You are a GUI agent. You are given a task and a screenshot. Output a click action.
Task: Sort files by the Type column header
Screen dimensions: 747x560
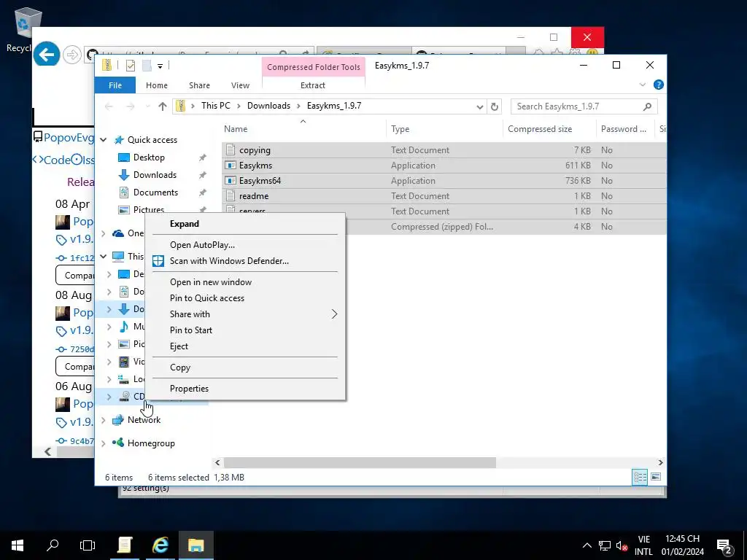(x=444, y=129)
